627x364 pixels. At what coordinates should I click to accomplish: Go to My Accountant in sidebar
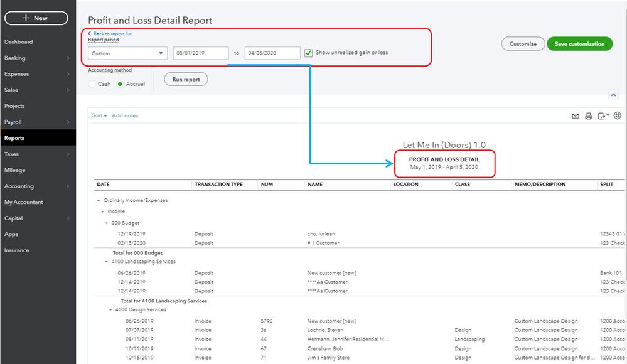click(x=24, y=202)
